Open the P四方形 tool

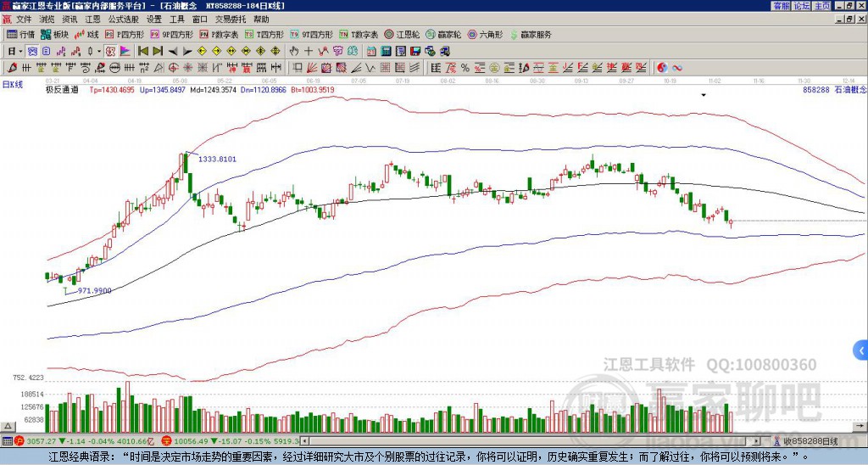click(125, 34)
